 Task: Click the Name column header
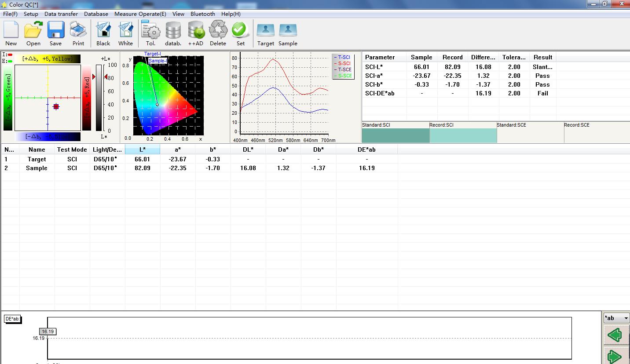[x=37, y=149]
